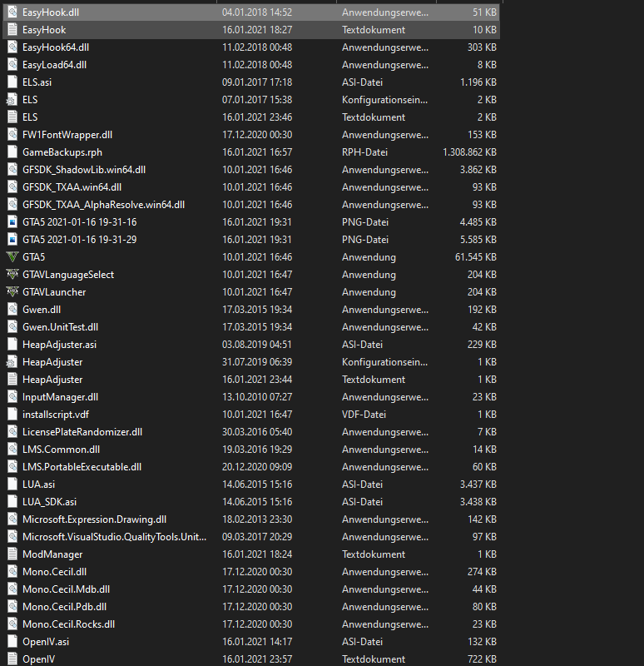Viewport: 644px width, 666px height.
Task: Select Mono.Cecil.Mdb.dll file name
Action: click(67, 589)
